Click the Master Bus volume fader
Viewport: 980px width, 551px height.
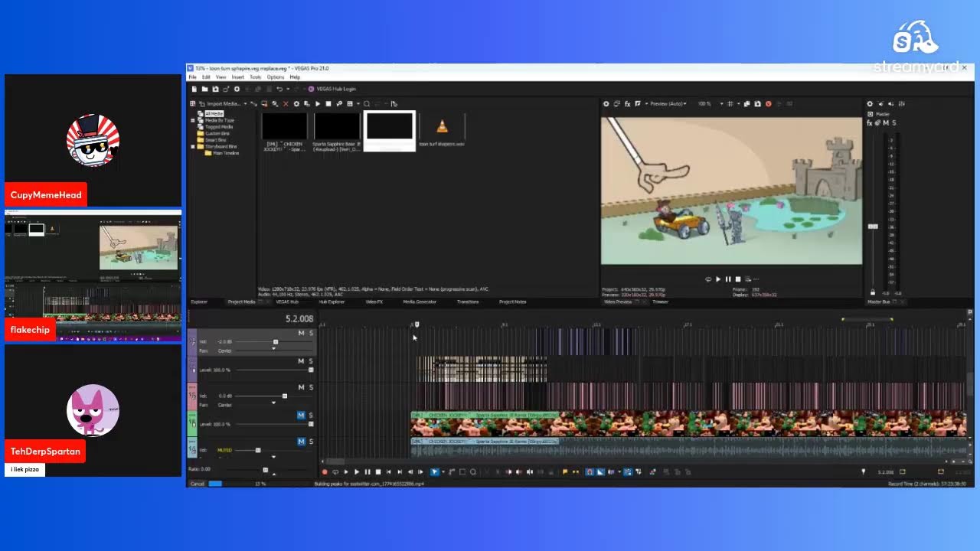pyautogui.click(x=873, y=227)
